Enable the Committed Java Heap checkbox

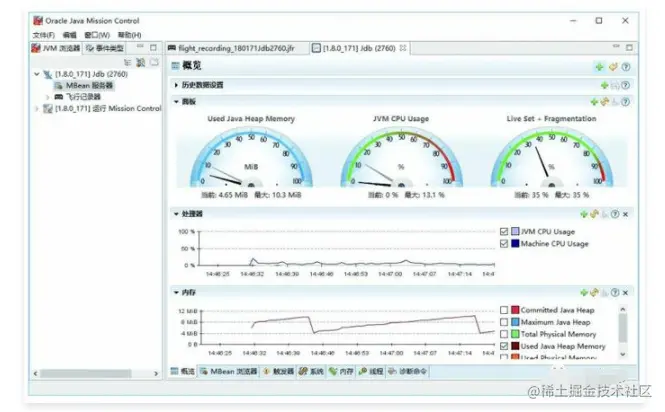[504, 310]
